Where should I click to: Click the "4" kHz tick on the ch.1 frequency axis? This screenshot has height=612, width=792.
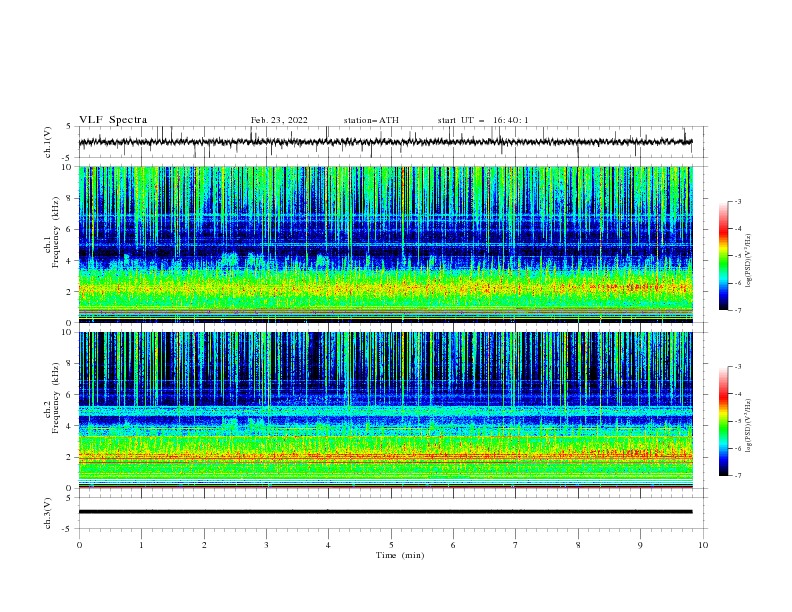pyautogui.click(x=69, y=261)
